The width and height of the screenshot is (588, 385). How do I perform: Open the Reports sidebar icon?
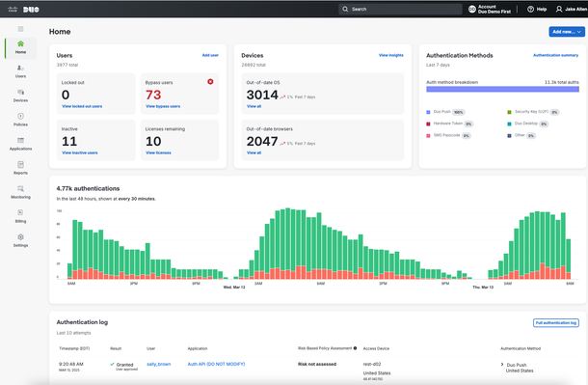pos(20,164)
